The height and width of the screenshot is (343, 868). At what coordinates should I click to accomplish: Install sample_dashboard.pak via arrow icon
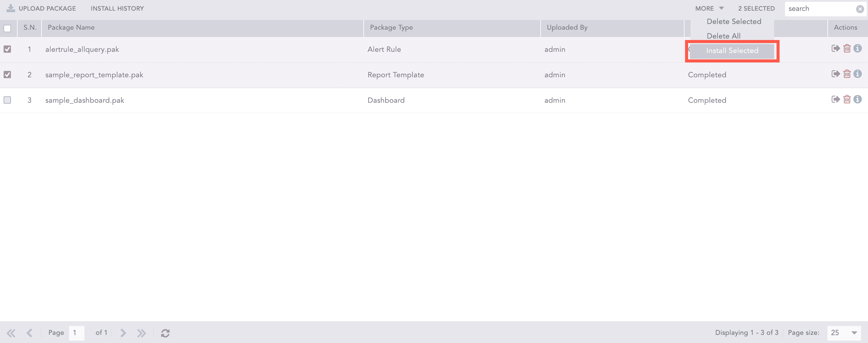pos(835,99)
